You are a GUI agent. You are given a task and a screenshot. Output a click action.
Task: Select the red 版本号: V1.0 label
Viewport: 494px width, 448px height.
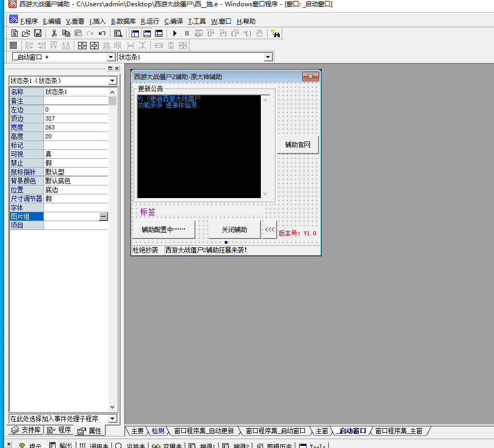(298, 233)
